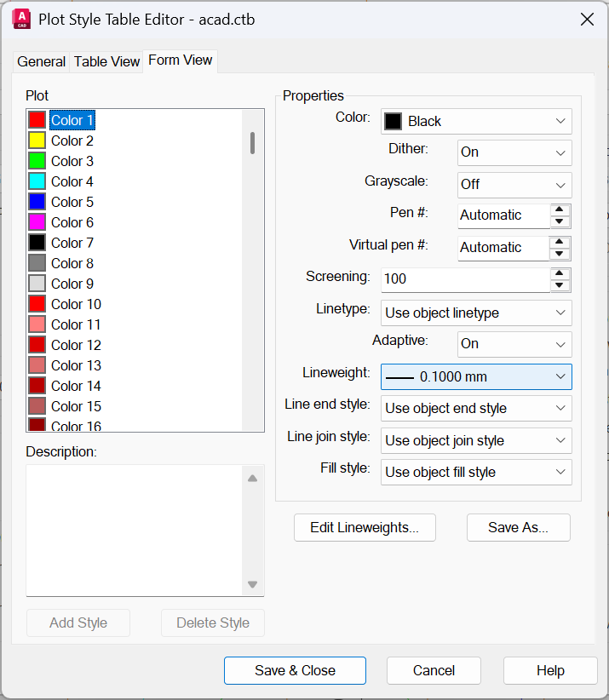Open the Lineweight dropdown
Image resolution: width=609 pixels, height=700 pixels.
point(475,376)
